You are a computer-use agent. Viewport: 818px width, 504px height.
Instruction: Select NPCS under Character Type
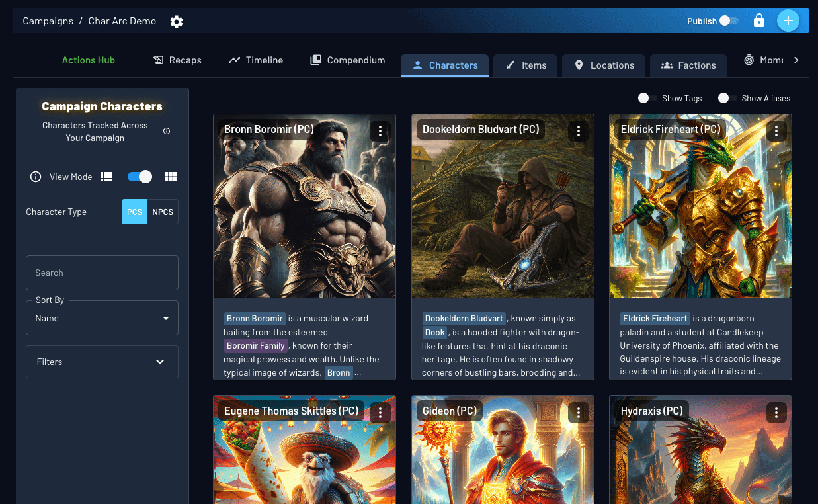tap(162, 212)
